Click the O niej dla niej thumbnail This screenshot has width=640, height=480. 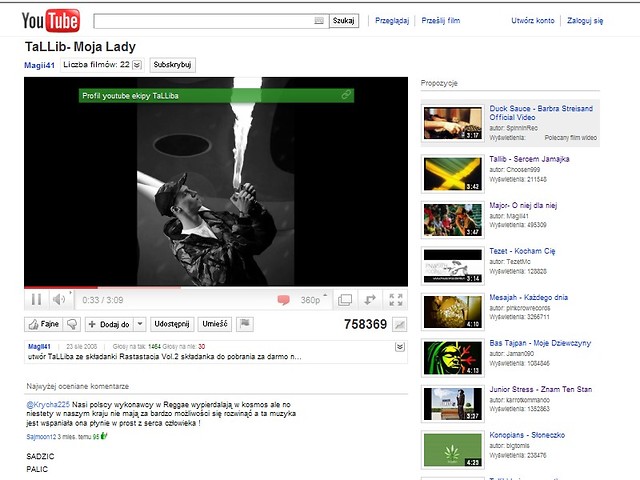(453, 220)
